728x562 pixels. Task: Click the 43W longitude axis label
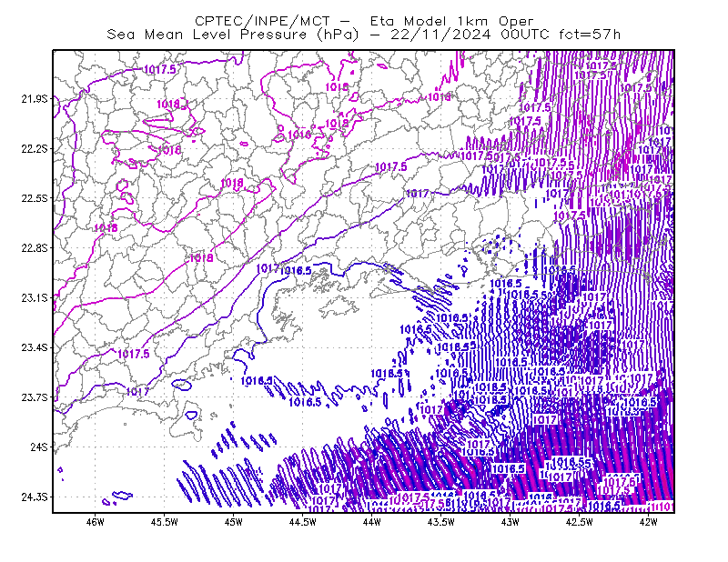pyautogui.click(x=511, y=522)
